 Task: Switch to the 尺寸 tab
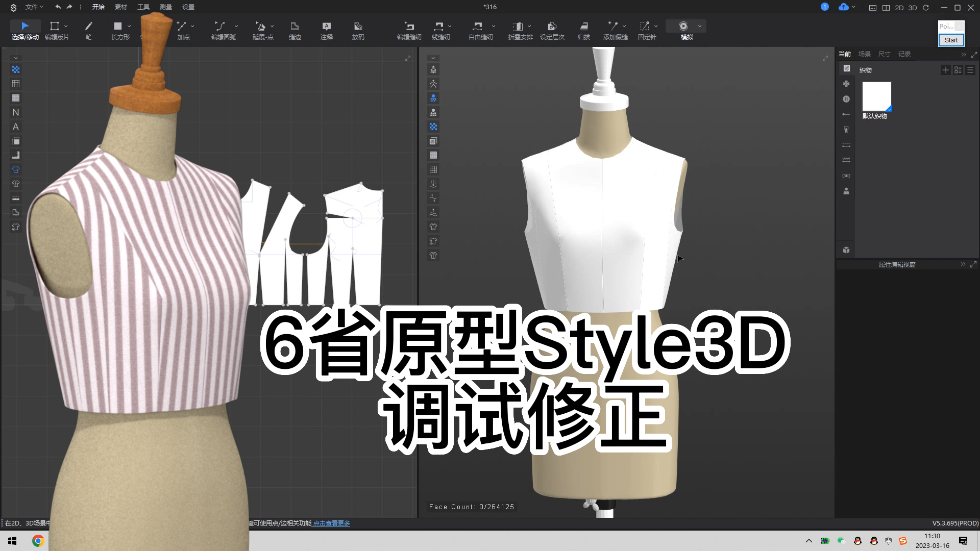pos(885,54)
